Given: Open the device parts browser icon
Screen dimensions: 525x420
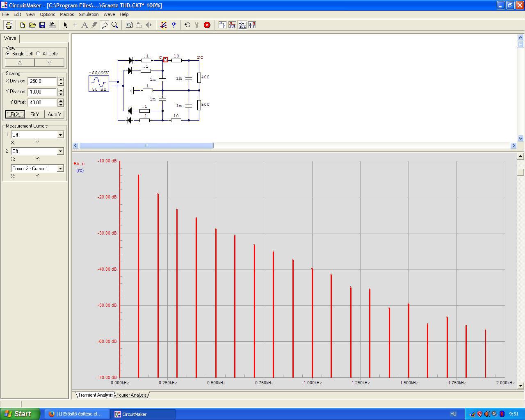Looking at the screenshot, I should (164, 25).
